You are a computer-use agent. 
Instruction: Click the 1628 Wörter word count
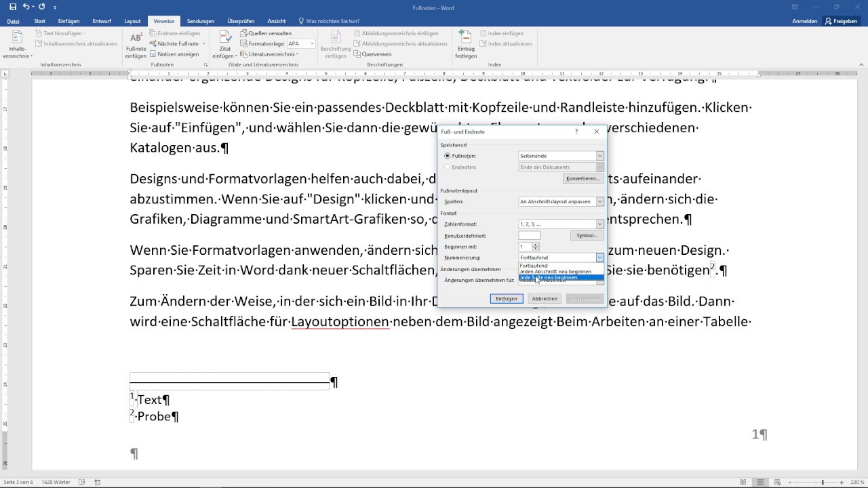coord(56,483)
